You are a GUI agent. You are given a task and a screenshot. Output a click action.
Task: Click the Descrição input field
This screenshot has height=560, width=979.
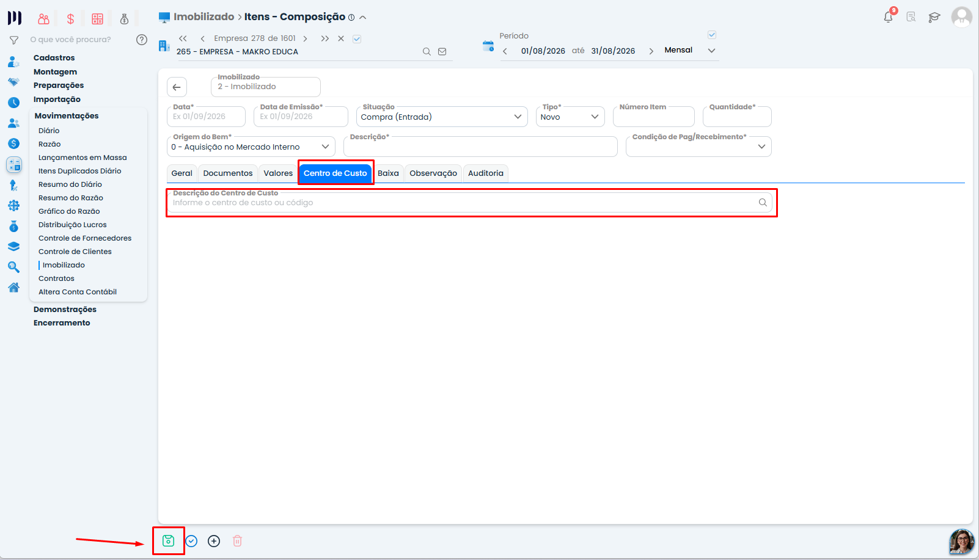pyautogui.click(x=480, y=147)
